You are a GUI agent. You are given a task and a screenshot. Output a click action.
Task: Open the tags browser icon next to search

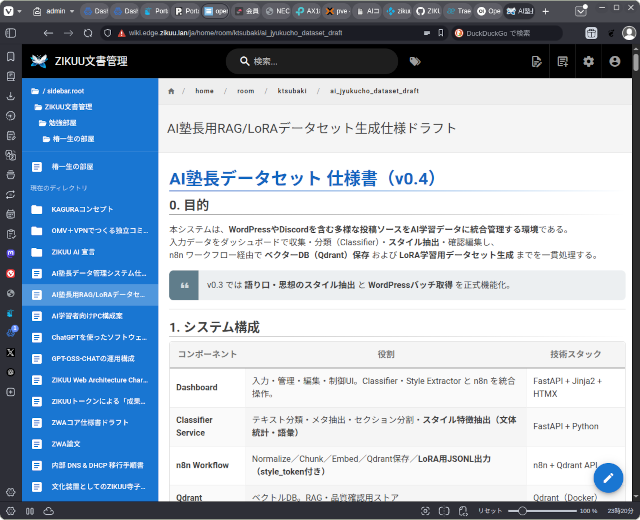pos(415,62)
